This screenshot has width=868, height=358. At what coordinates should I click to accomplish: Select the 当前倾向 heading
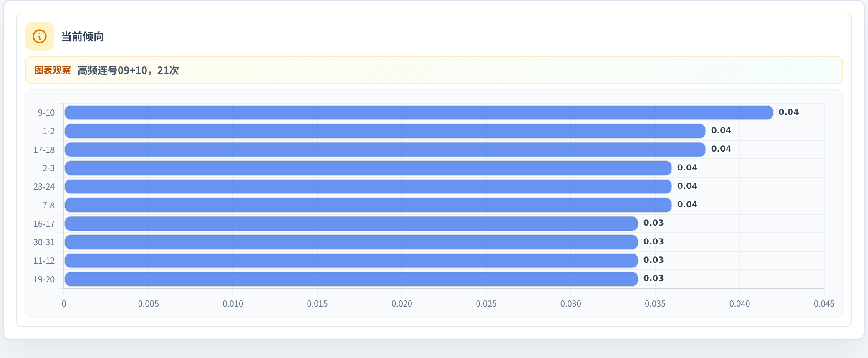(83, 36)
